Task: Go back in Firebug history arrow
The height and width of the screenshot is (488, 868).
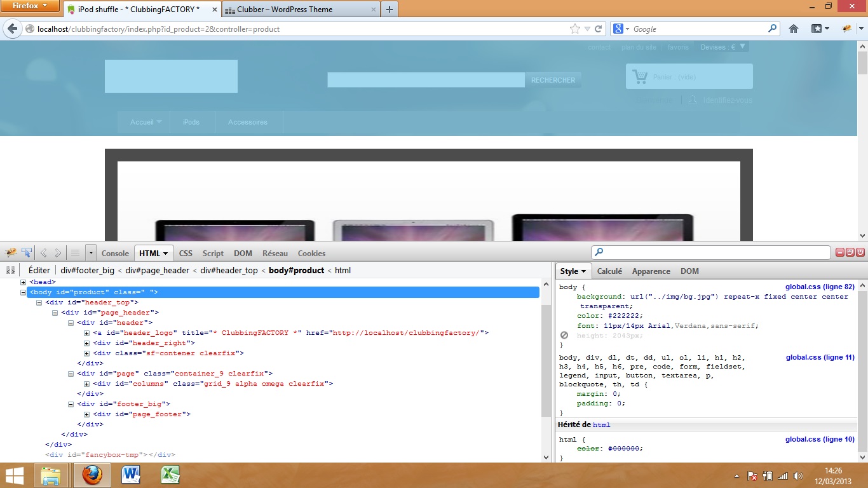Action: [x=44, y=253]
